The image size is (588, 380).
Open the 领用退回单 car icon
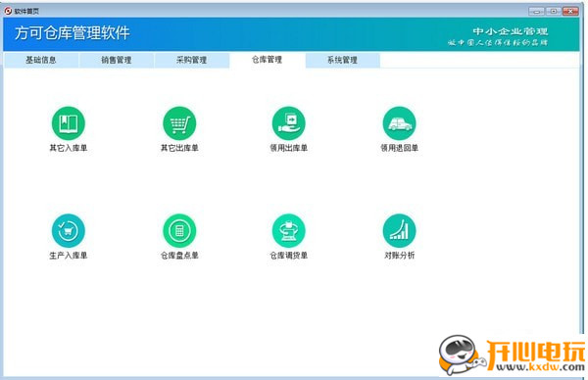400,123
